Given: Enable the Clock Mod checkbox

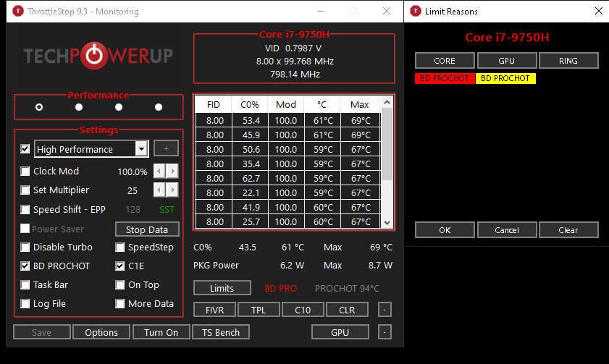Looking at the screenshot, I should click(x=25, y=171).
